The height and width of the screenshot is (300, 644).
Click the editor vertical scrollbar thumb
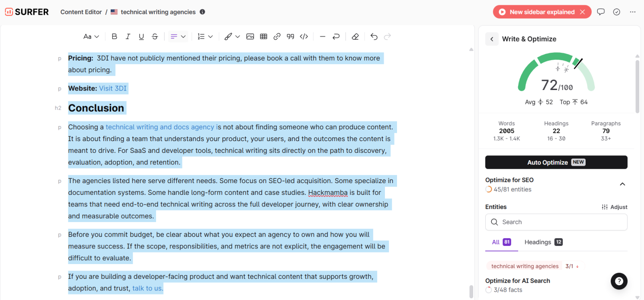coord(471,292)
